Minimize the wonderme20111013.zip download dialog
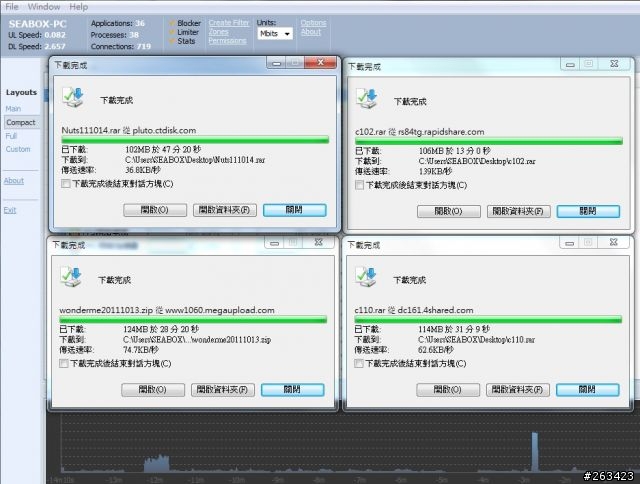The height and width of the screenshot is (484, 640). pyautogui.click(x=275, y=243)
